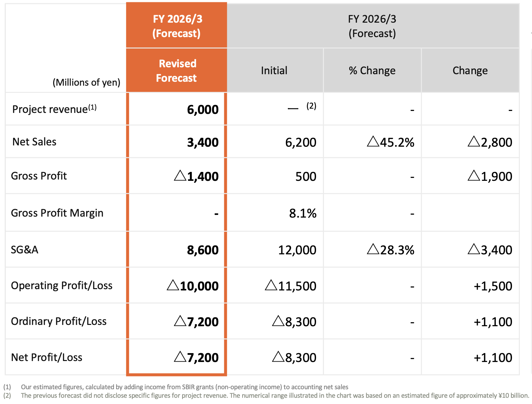Click the Net Sales 45.2% change cell
This screenshot has width=532, height=404.
click(391, 142)
